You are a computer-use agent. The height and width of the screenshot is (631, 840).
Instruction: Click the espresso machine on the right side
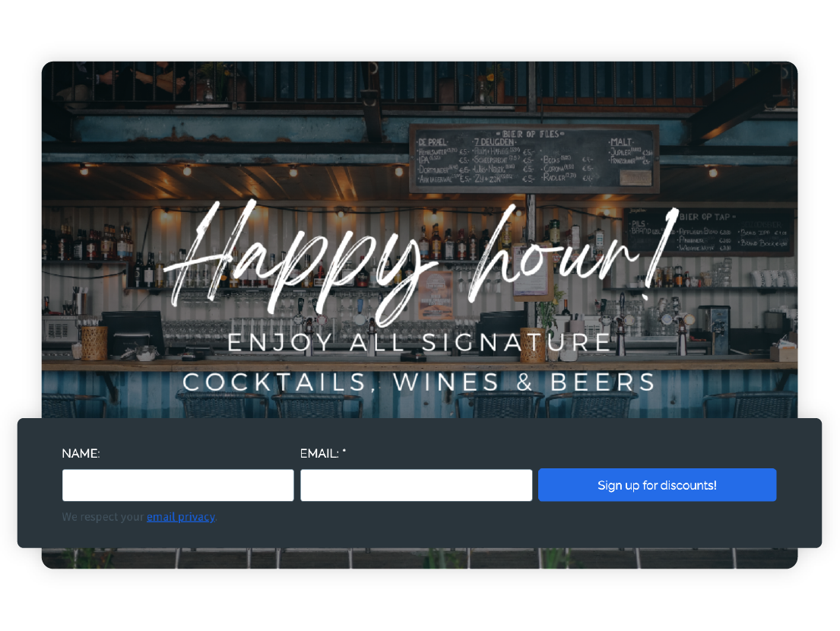click(714, 329)
